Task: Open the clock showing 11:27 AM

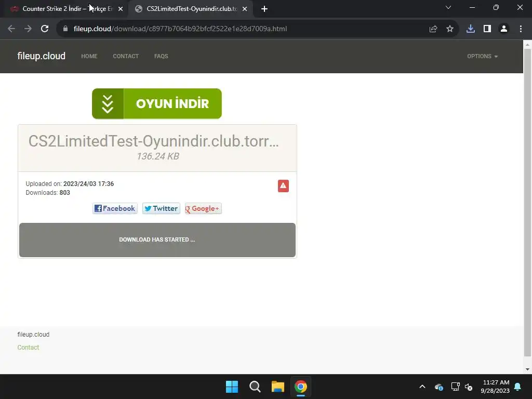Action: (495, 387)
